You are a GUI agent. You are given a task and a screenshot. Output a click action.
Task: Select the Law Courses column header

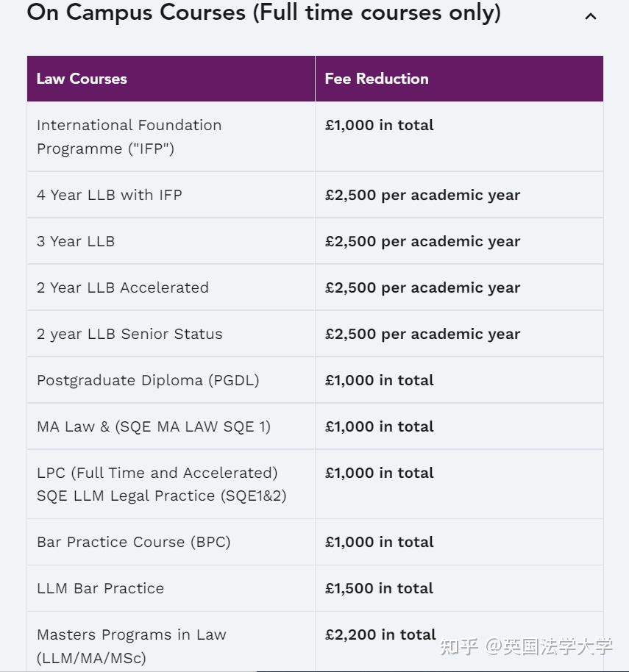point(82,79)
